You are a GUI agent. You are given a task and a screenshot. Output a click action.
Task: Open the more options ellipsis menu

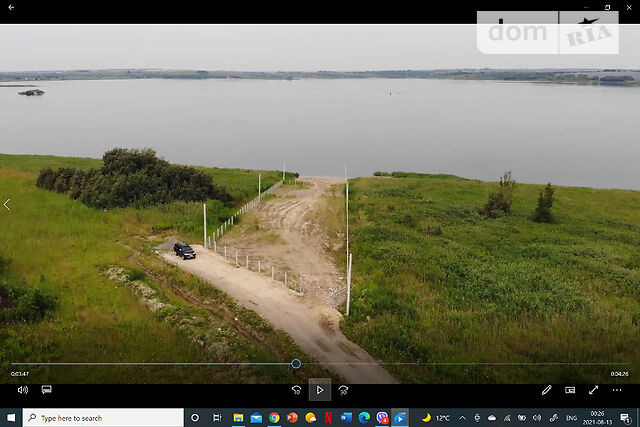pos(617,390)
